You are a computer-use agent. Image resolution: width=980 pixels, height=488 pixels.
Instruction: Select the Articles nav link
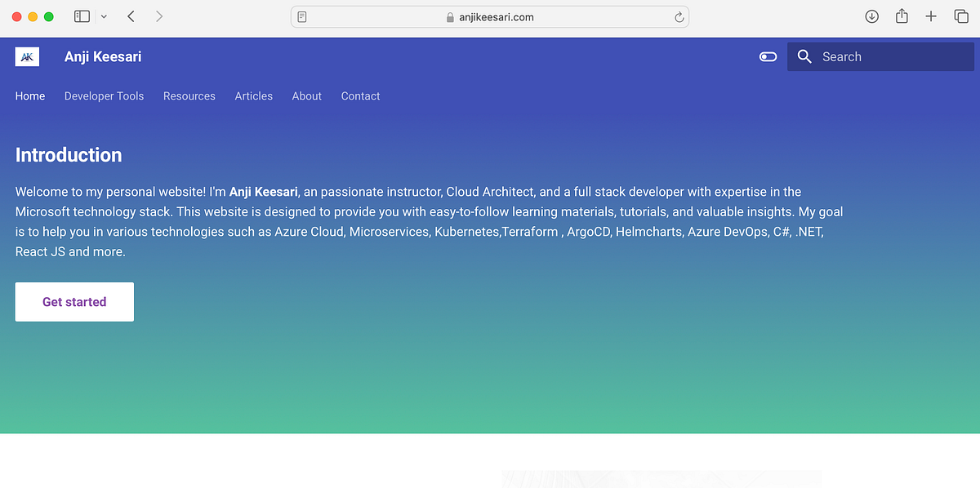pos(253,95)
